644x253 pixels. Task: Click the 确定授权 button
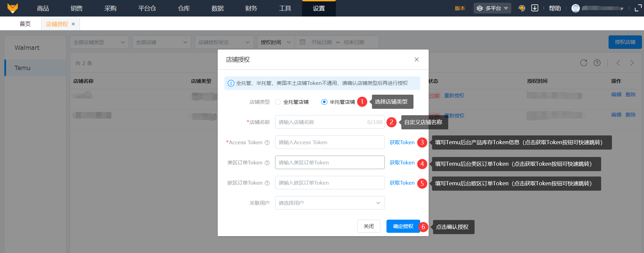tap(403, 226)
